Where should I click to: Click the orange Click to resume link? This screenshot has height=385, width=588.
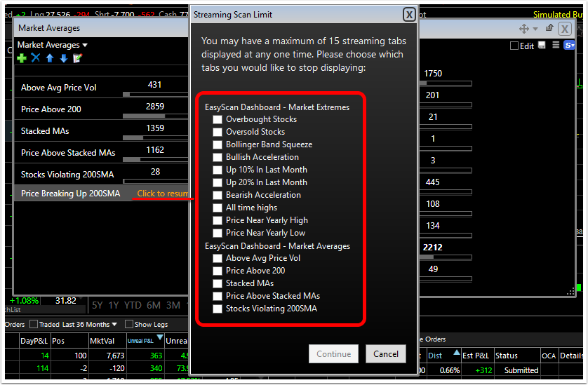coord(162,194)
